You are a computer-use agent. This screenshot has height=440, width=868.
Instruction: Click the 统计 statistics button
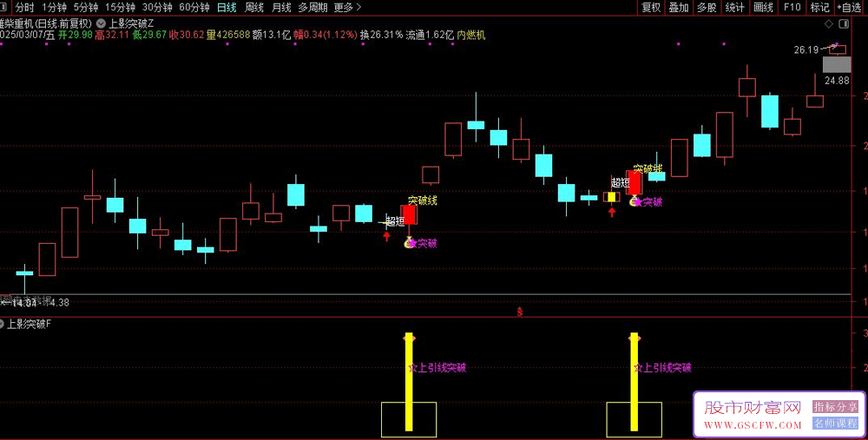pyautogui.click(x=734, y=7)
